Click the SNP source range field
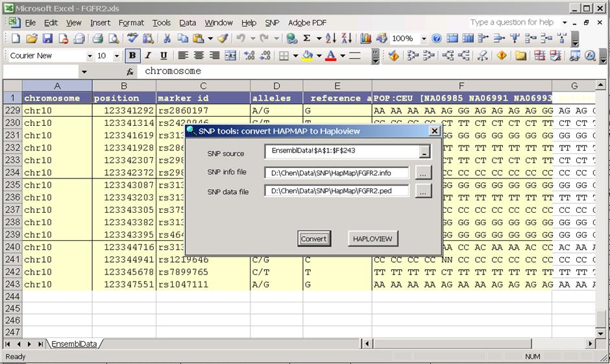Viewport: 610px width, 364px height. pyautogui.click(x=343, y=151)
